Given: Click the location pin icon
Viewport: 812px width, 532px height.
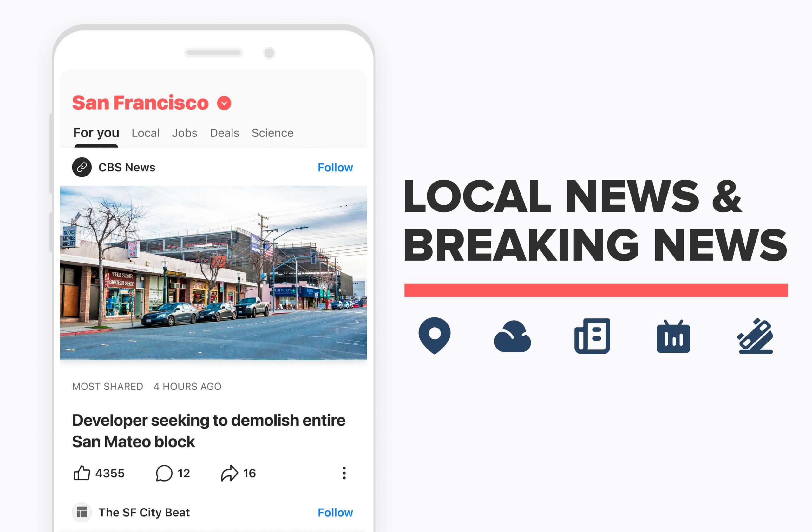Looking at the screenshot, I should [434, 336].
